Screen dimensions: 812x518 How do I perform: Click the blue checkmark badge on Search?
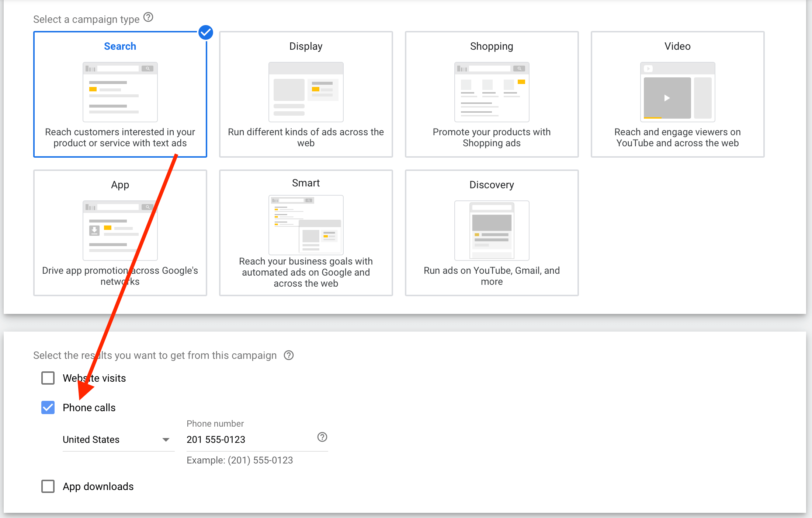tap(206, 32)
